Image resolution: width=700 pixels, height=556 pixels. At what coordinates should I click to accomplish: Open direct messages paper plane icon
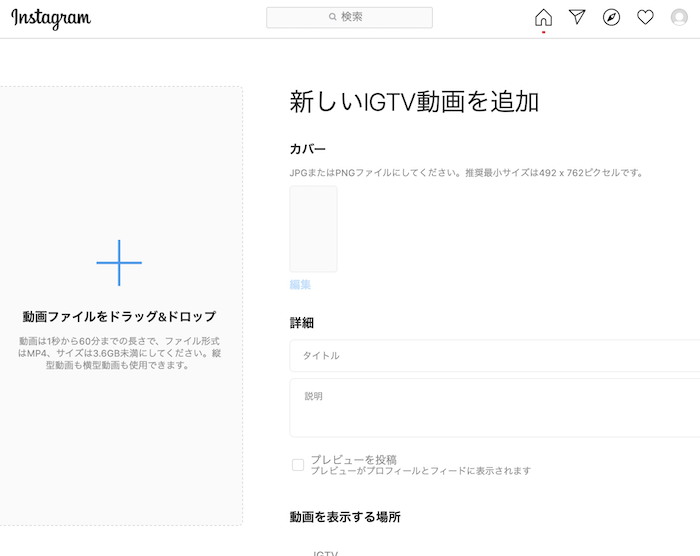pos(577,17)
